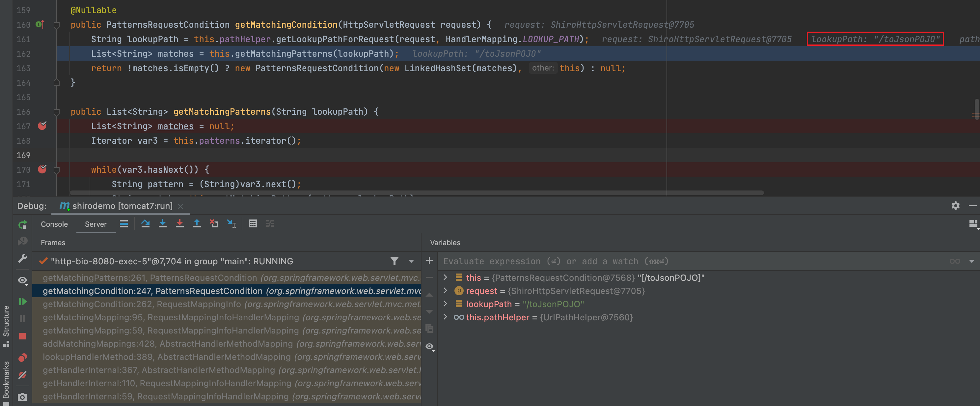Select frame getHandlerInternal:367
The width and height of the screenshot is (980, 406).
pos(227,370)
